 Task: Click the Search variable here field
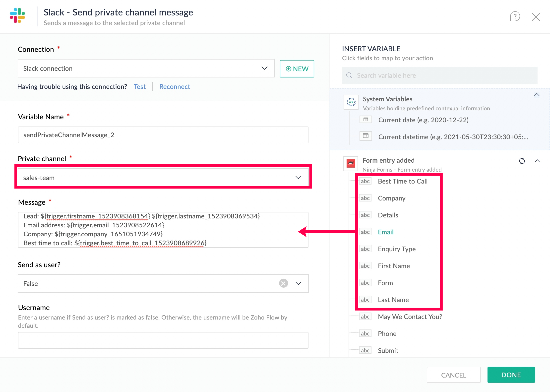(x=439, y=75)
